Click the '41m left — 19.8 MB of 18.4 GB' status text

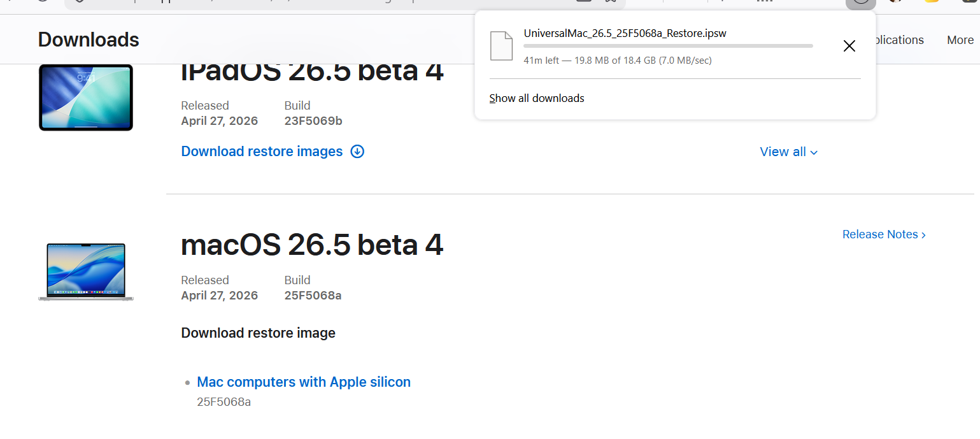618,61
